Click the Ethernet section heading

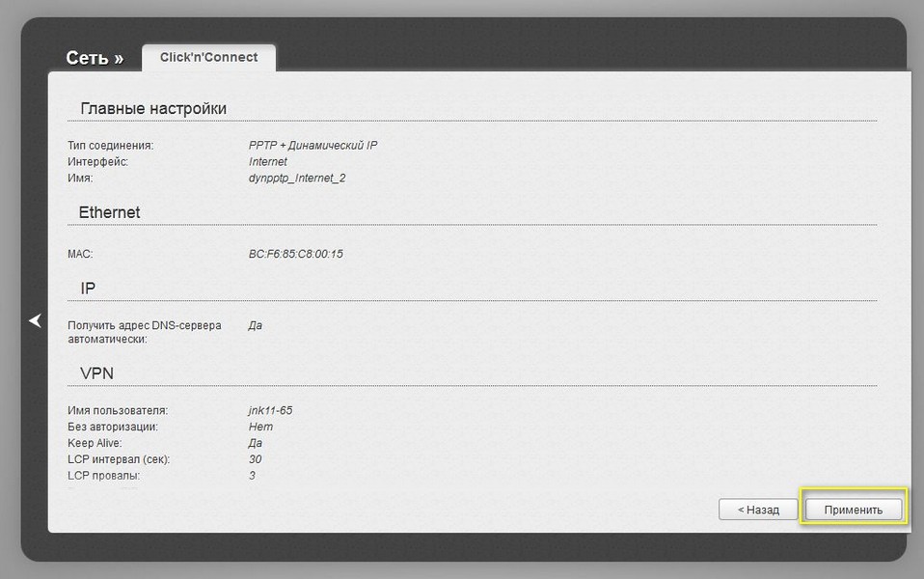[109, 212]
